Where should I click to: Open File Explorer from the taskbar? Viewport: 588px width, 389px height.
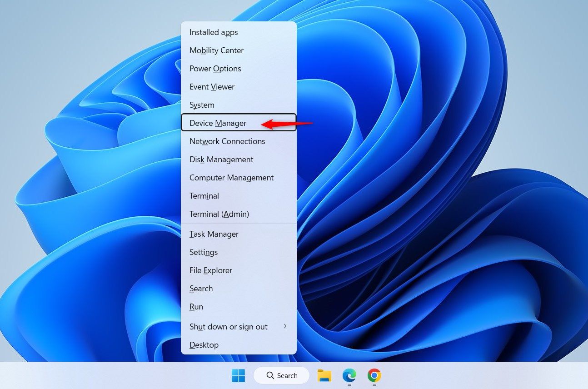pyautogui.click(x=324, y=376)
